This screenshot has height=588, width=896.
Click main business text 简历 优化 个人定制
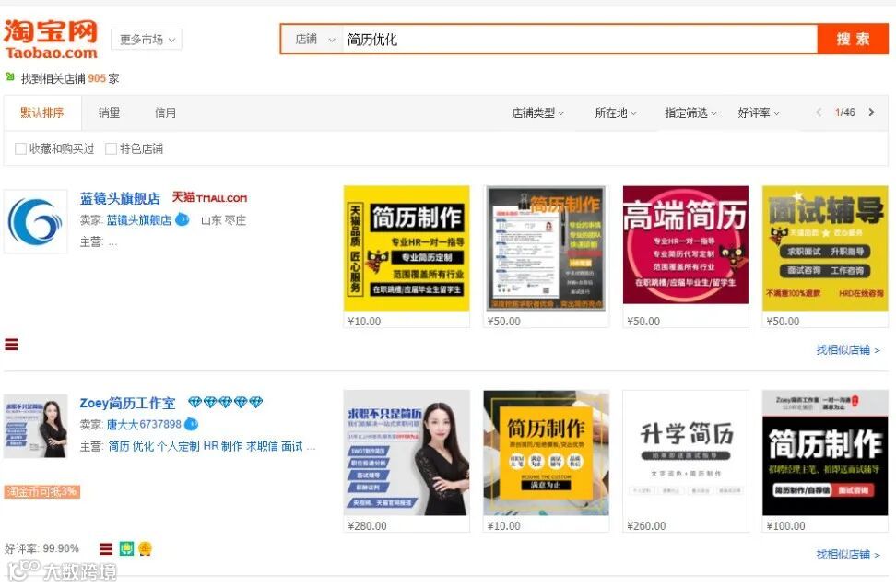[x=154, y=446]
